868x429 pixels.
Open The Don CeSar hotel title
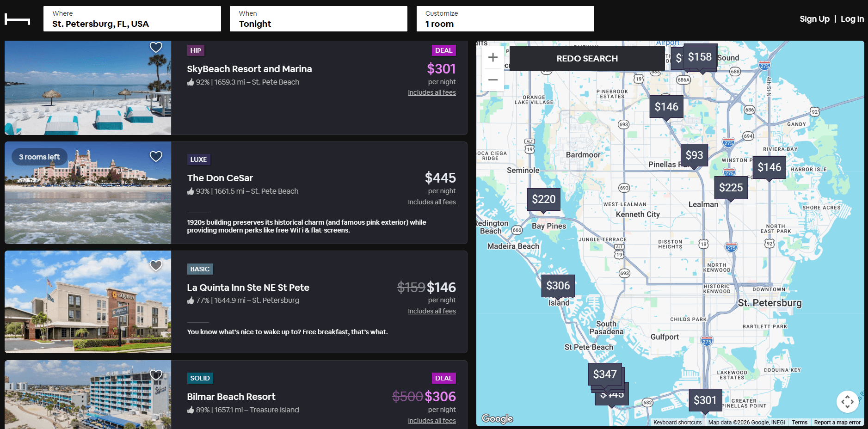220,178
